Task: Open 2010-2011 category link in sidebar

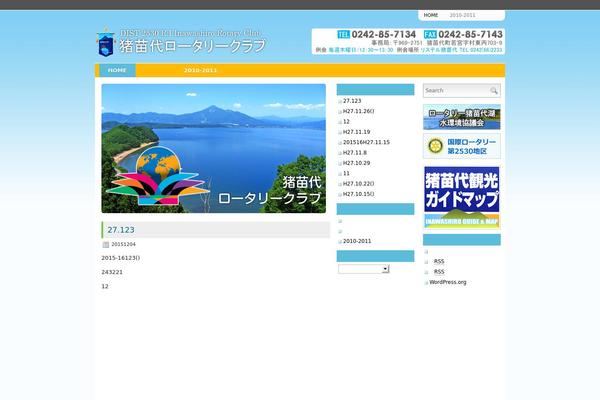Action: click(x=357, y=241)
